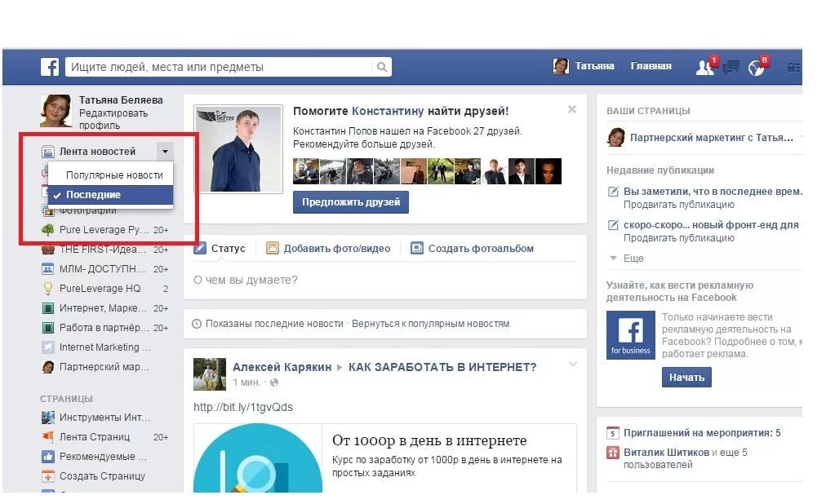Viewport: 826px width, 504px height.
Task: Click the Создать фотоальбом album icon
Action: click(417, 248)
